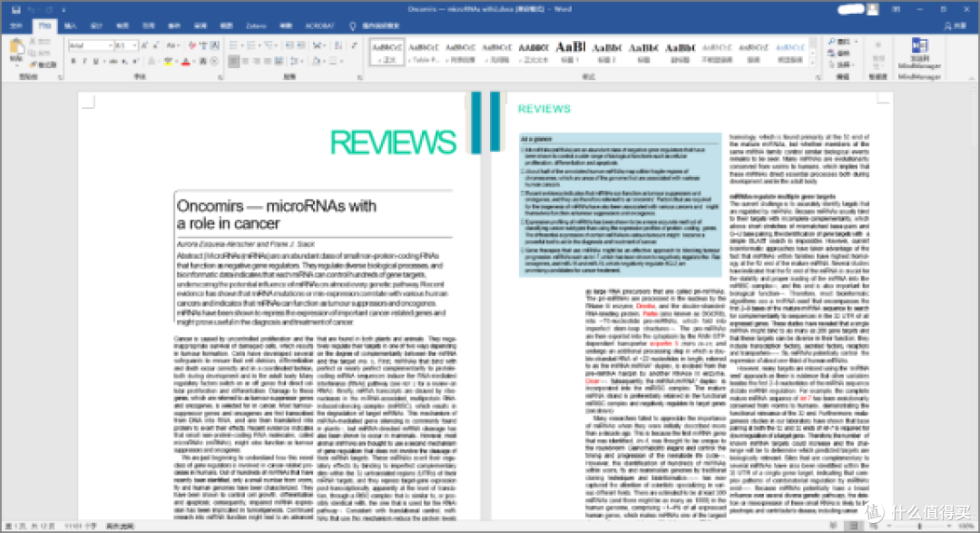The width and height of the screenshot is (980, 533).
Task: Open the 文件 (File) tab
Action: click(16, 25)
